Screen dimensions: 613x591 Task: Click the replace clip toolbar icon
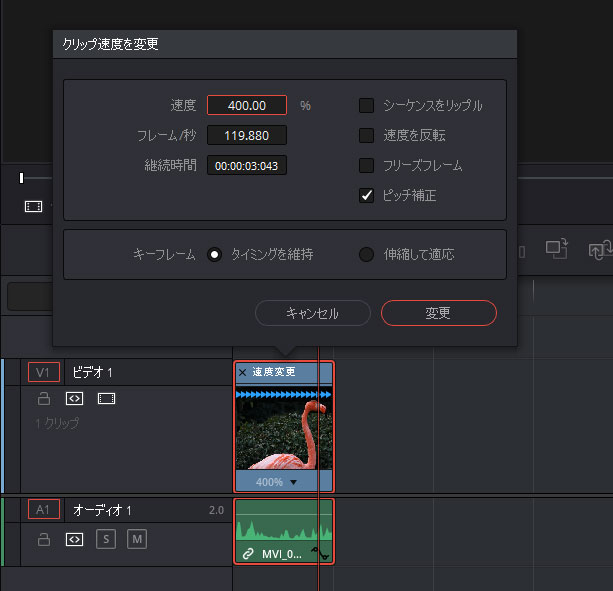pyautogui.click(x=600, y=250)
